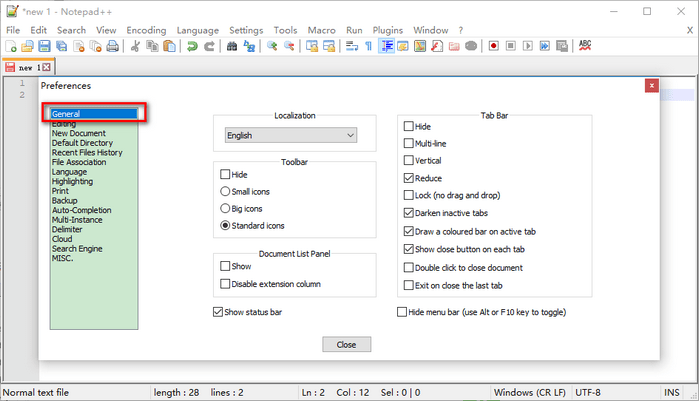Viewport: 699px width, 401px height.
Task: Toggle the Show Indent Guide icon
Action: (386, 46)
